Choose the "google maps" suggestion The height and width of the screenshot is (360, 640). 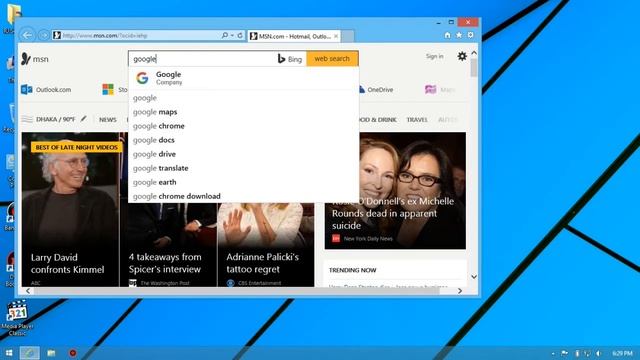(244, 112)
